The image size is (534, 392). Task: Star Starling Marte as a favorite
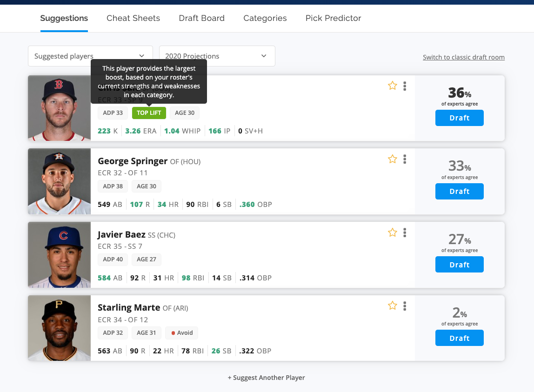tap(392, 306)
